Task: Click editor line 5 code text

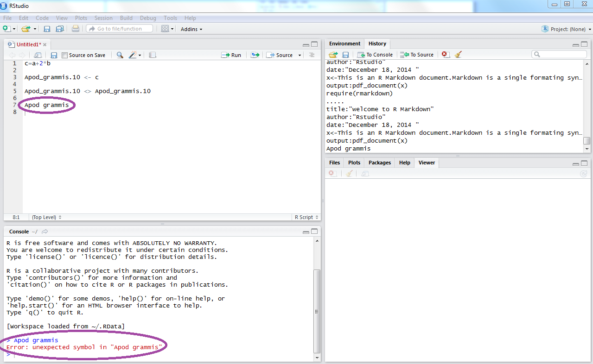Action: (x=88, y=91)
